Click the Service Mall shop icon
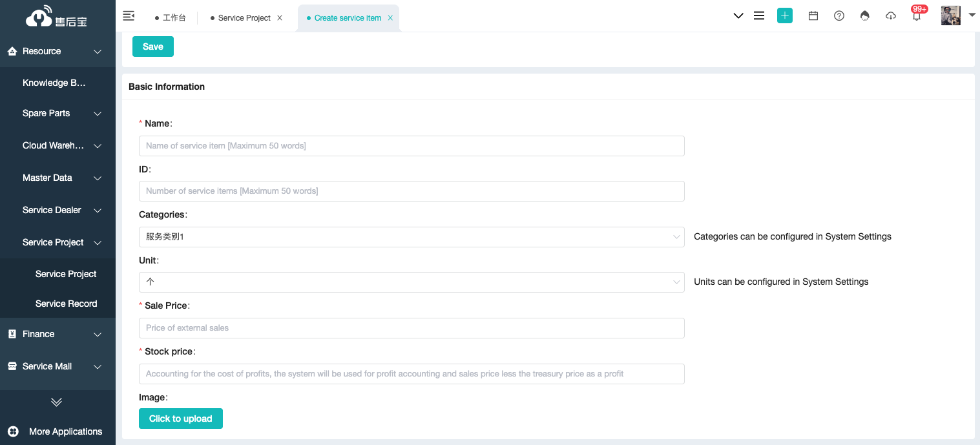 [x=12, y=366]
